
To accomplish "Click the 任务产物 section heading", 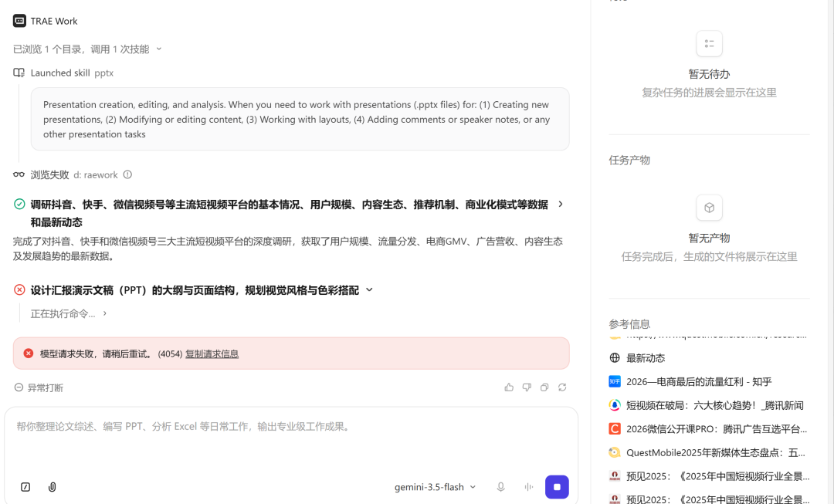I will pos(629,160).
